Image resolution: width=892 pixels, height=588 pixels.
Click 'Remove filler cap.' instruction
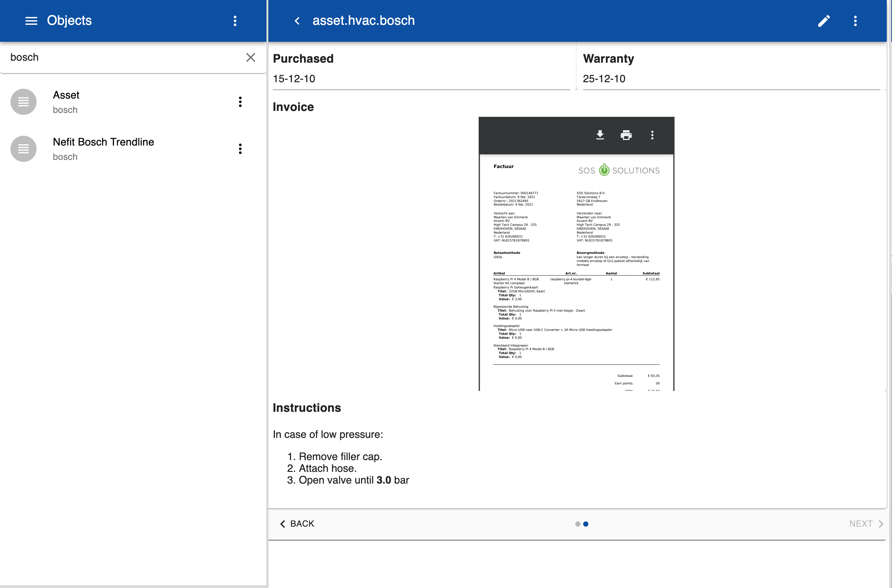coord(340,456)
